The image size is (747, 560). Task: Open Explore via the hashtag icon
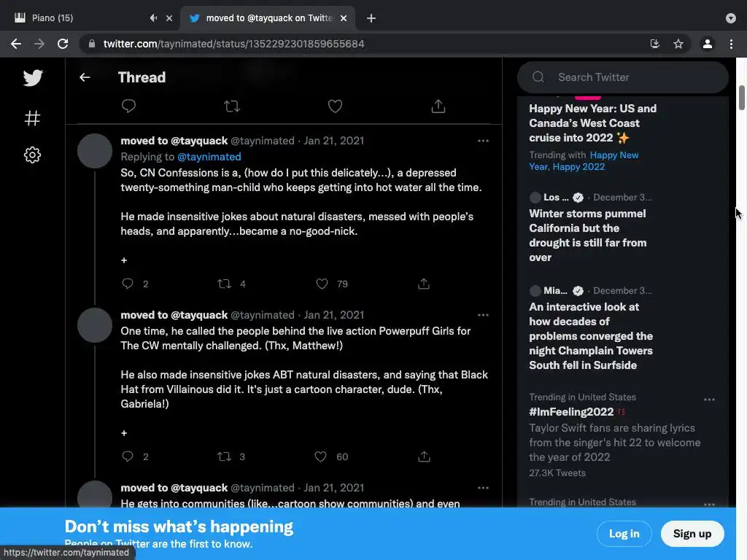click(32, 117)
